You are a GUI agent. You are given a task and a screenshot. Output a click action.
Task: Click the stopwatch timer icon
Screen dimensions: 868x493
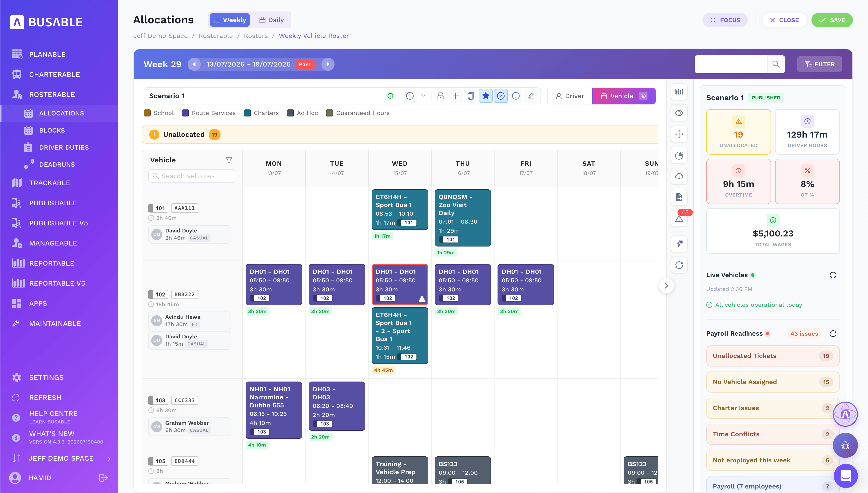pos(679,155)
